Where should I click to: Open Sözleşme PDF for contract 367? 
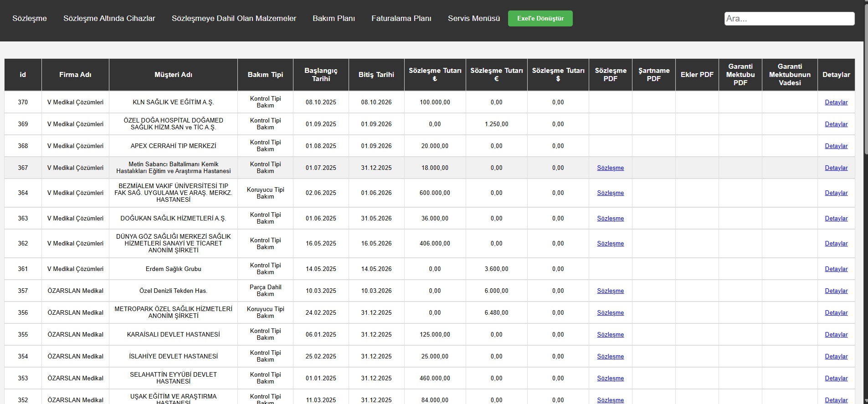point(610,168)
